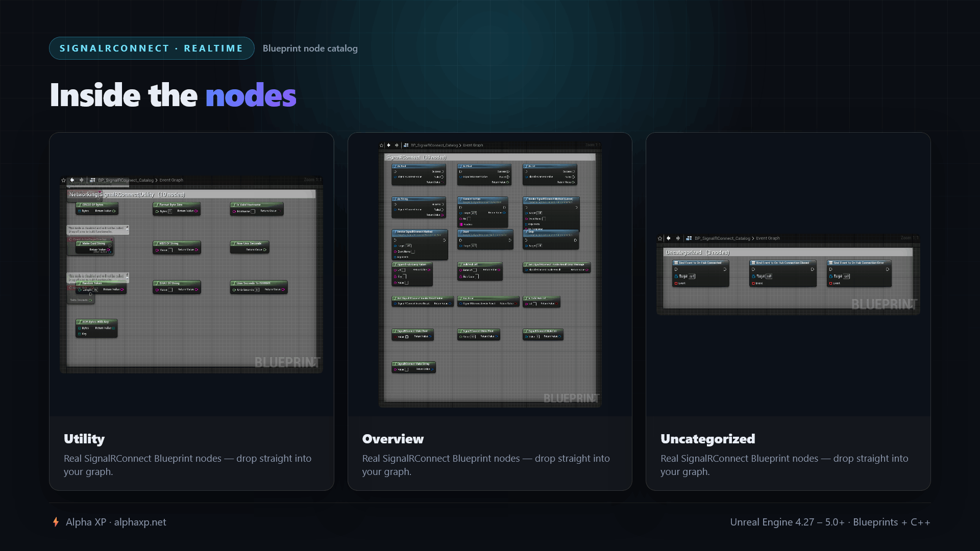Click Return Value pin on MD5 Of String node
Screen dimensions: 980x551
tap(196, 249)
